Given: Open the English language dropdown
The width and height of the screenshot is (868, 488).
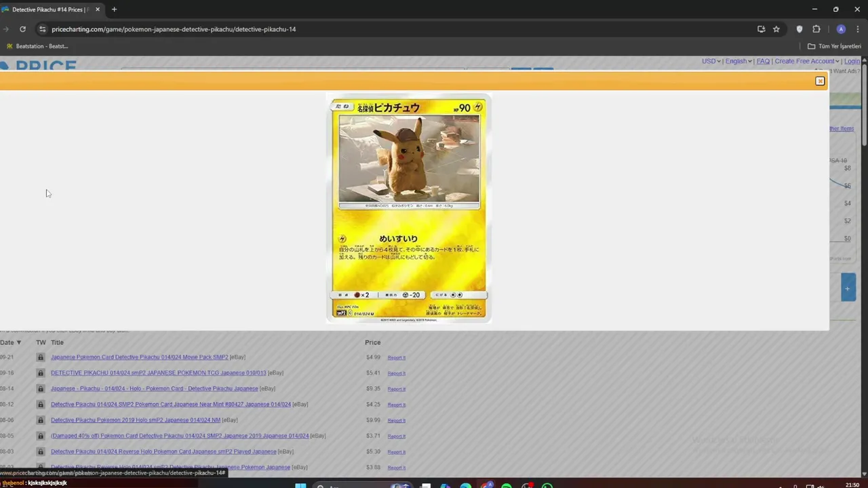Looking at the screenshot, I should tap(738, 61).
